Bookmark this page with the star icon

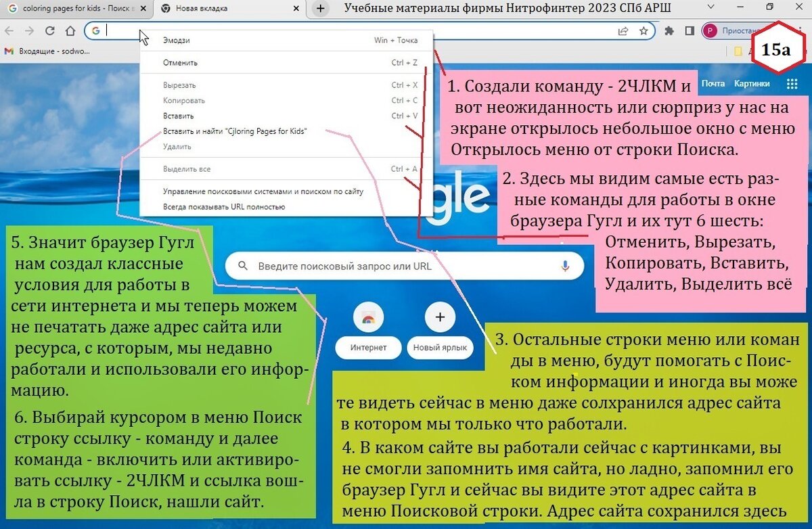[644, 30]
